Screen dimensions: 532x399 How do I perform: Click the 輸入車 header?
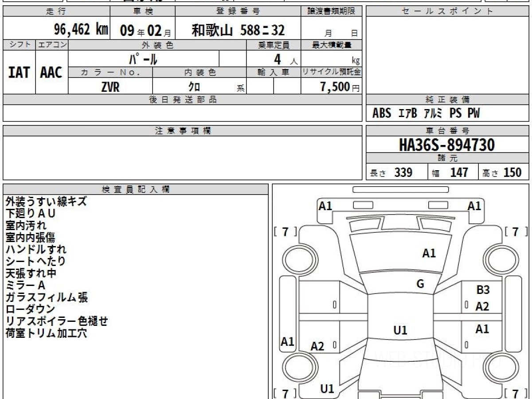pyautogui.click(x=274, y=72)
